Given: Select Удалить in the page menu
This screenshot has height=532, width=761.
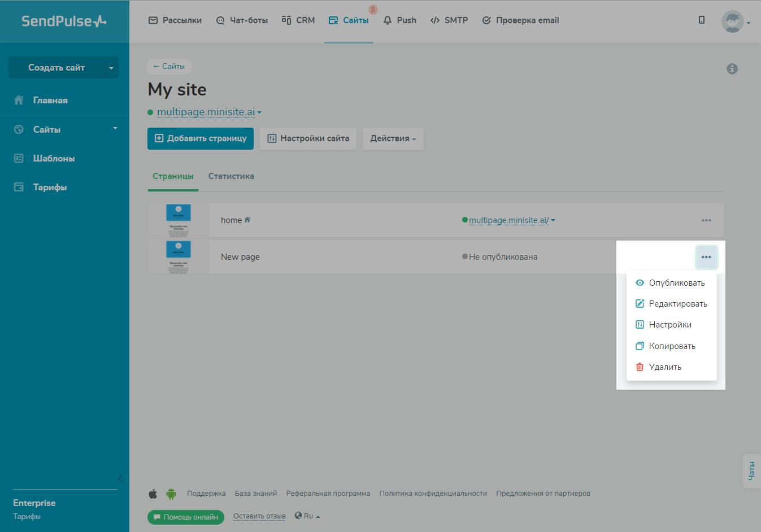Looking at the screenshot, I should (671, 367).
